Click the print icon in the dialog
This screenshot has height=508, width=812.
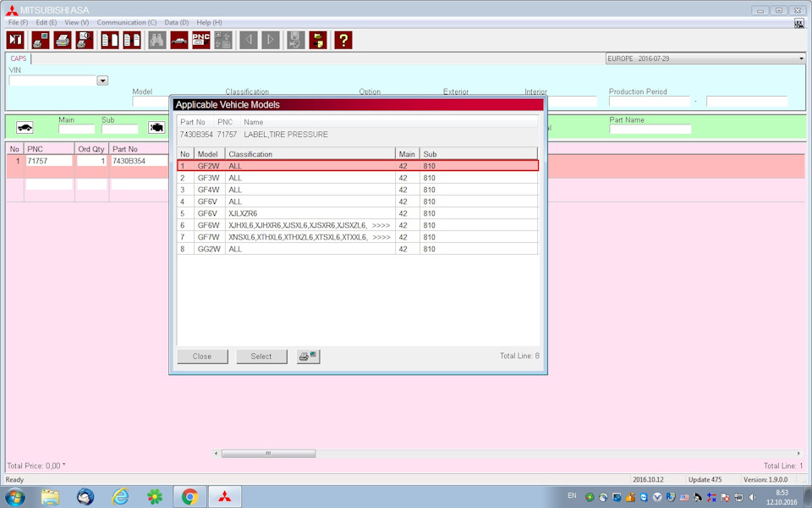[x=308, y=356]
